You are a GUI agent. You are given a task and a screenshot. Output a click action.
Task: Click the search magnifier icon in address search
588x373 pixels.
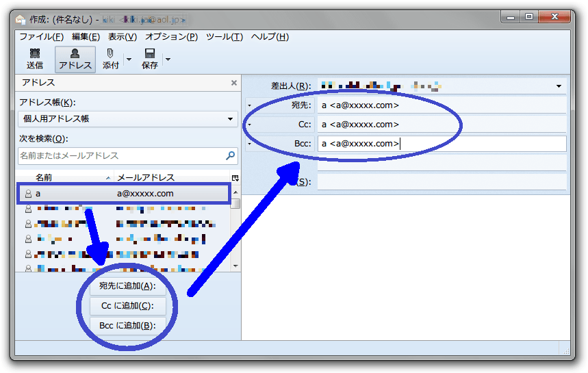point(230,155)
